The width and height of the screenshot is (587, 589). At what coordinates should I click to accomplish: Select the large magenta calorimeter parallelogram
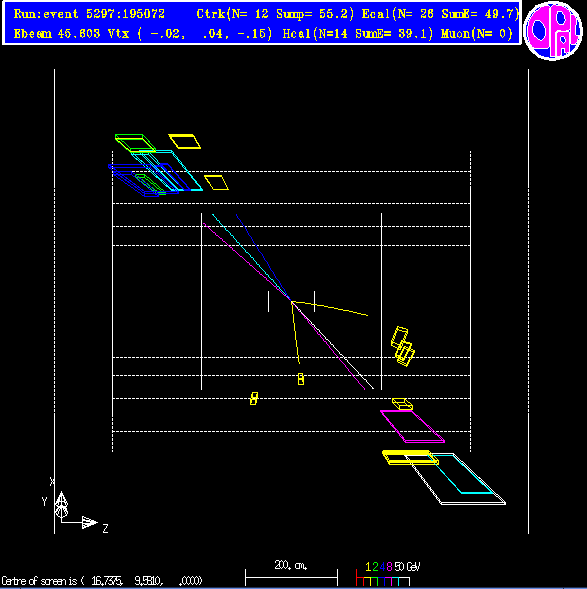click(x=412, y=426)
